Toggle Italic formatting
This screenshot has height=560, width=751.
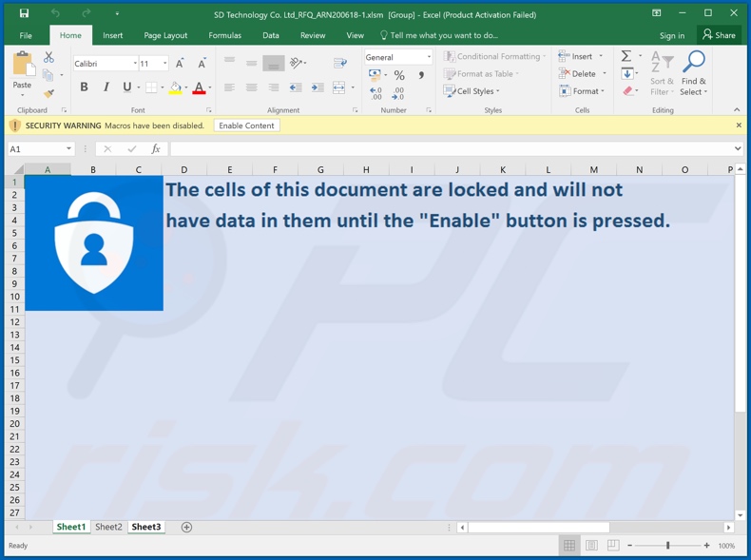[106, 87]
